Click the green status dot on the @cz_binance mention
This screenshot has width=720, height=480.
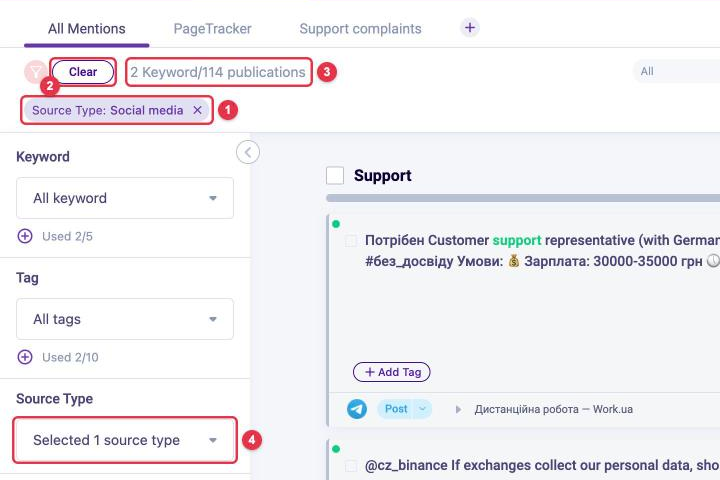pyautogui.click(x=336, y=449)
